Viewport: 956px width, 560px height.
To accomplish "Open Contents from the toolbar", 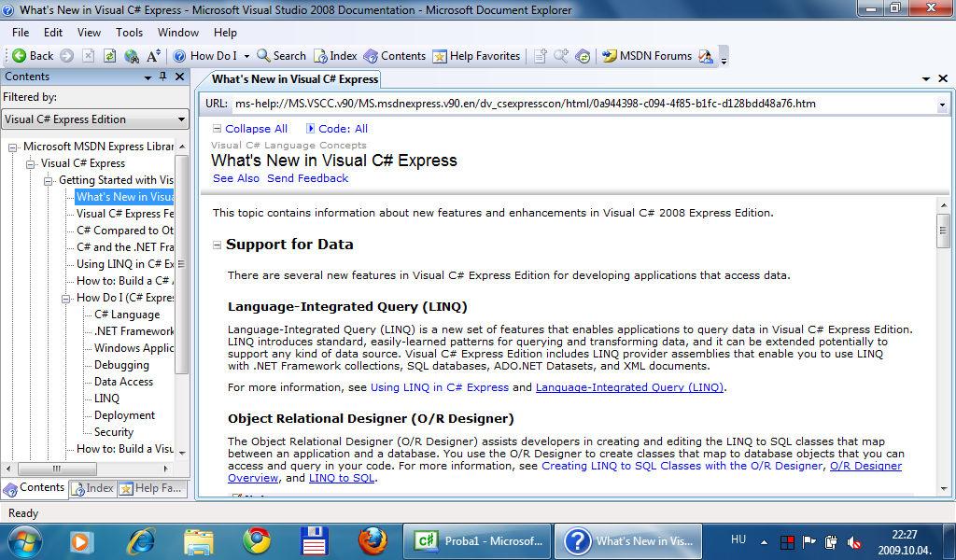I will click(395, 56).
